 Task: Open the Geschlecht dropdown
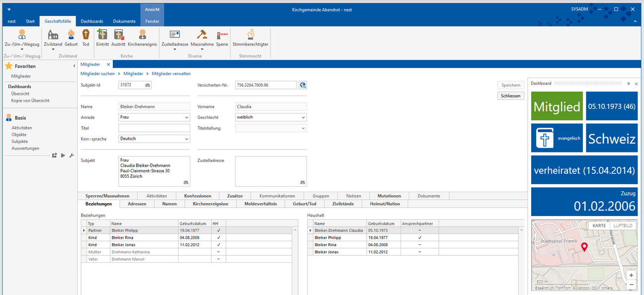tap(303, 118)
